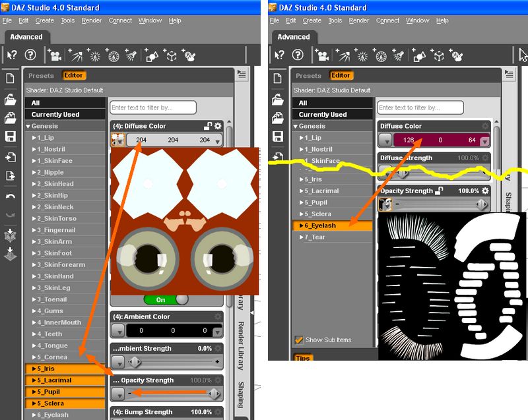Image resolution: width=528 pixels, height=420 pixels.
Task: Click the Import icon in left sidebar
Action: pos(10,157)
